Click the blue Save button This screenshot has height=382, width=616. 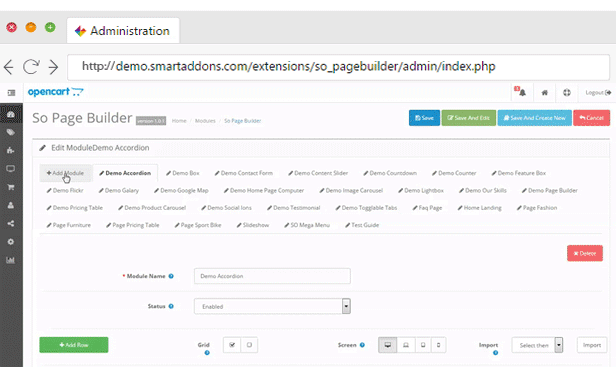pyautogui.click(x=424, y=118)
